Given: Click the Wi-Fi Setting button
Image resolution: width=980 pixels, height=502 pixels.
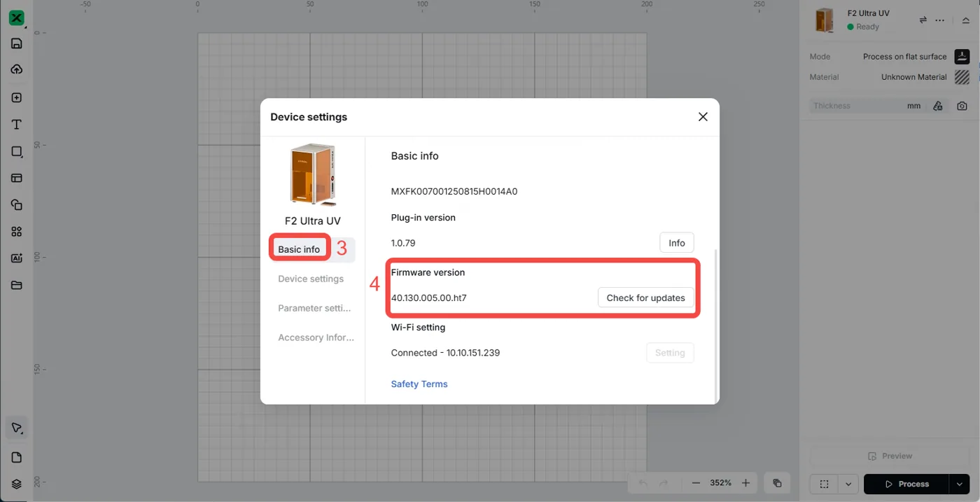Looking at the screenshot, I should click(x=670, y=353).
